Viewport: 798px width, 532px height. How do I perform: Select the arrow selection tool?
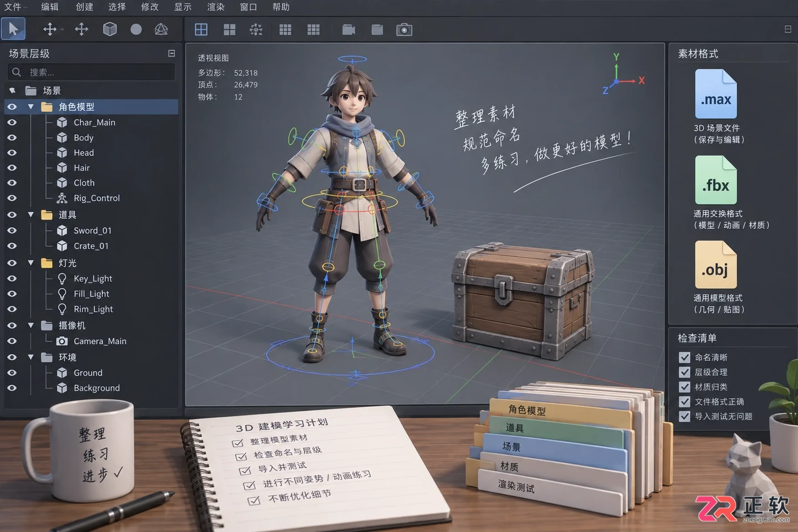(x=13, y=29)
